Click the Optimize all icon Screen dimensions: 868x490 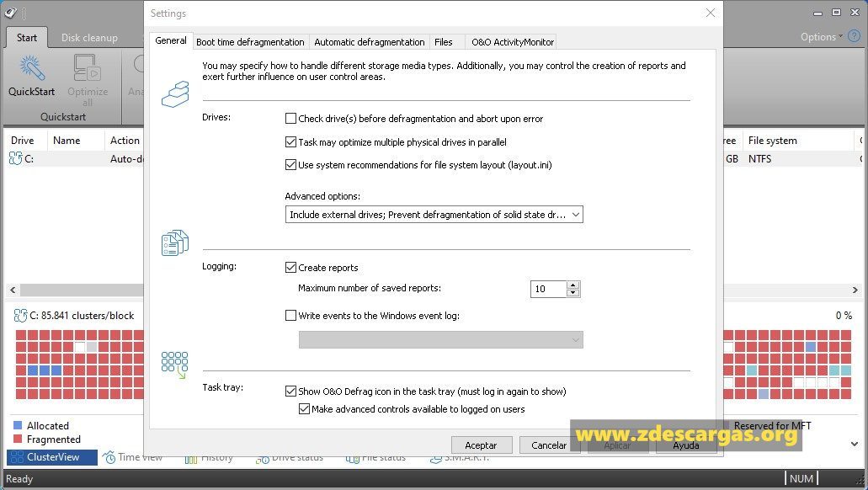click(87, 67)
